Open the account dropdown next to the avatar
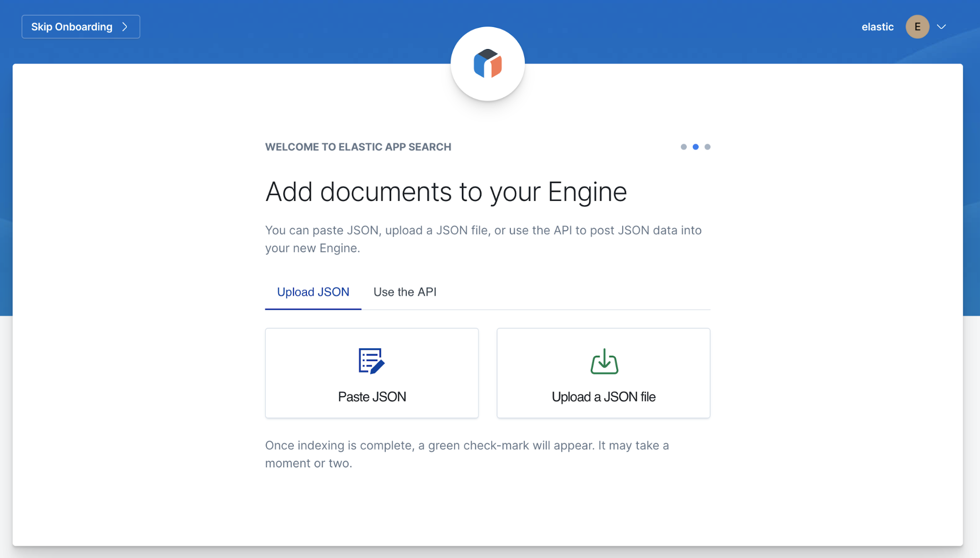Viewport: 980px width, 558px height. (940, 26)
